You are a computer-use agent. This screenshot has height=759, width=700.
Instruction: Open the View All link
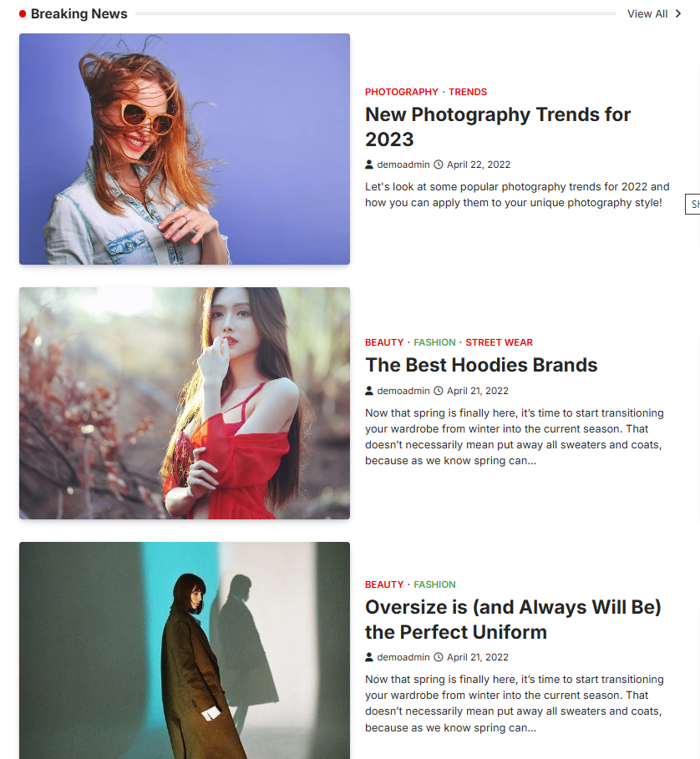647,14
